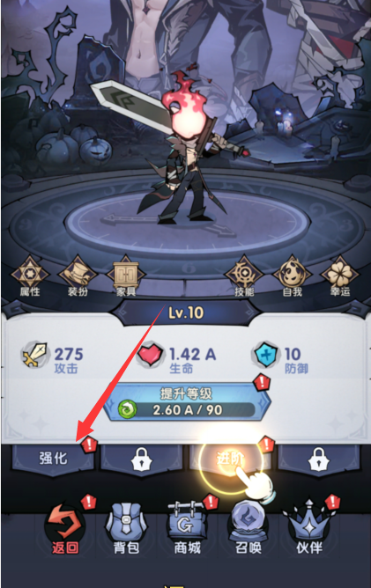This screenshot has width=371, height=588.
Task: Switch to the 强化 tab
Action: (53, 459)
